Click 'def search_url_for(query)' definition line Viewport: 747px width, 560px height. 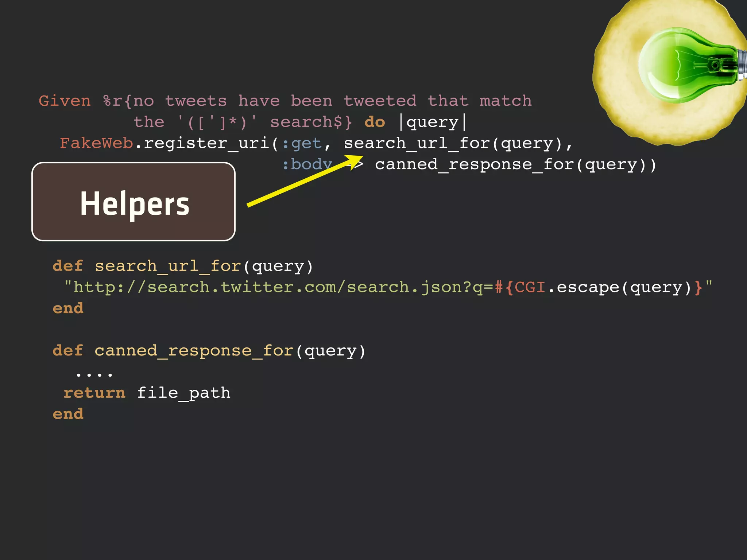(183, 266)
